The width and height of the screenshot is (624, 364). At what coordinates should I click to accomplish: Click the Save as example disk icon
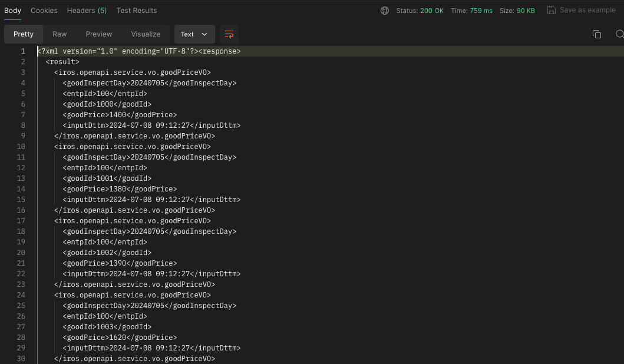pyautogui.click(x=552, y=10)
